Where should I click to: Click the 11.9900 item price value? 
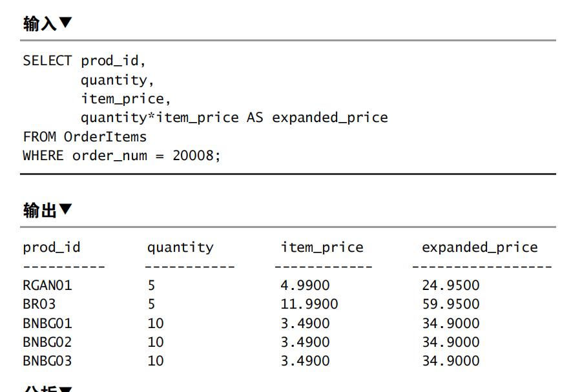(309, 304)
